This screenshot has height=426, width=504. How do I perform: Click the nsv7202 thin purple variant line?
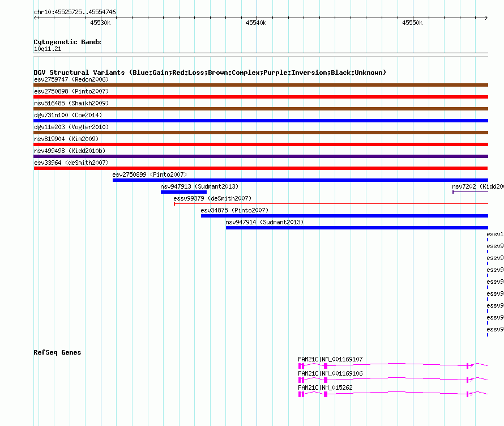pyautogui.click(x=470, y=192)
